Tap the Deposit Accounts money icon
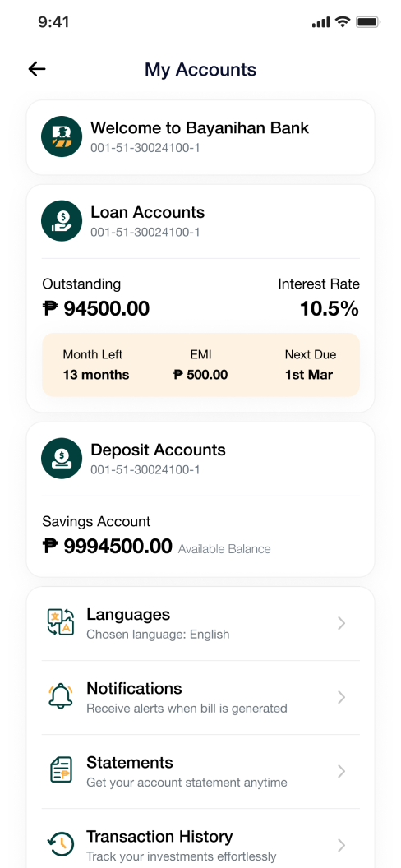The height and width of the screenshot is (868, 401). (x=62, y=459)
